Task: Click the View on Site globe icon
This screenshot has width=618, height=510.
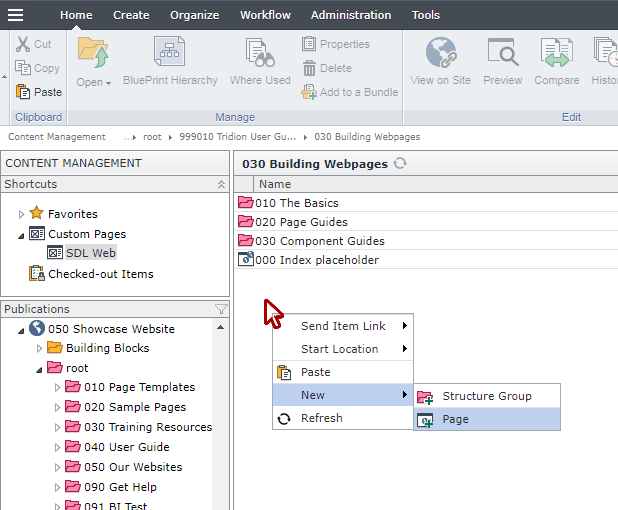Action: point(440,53)
